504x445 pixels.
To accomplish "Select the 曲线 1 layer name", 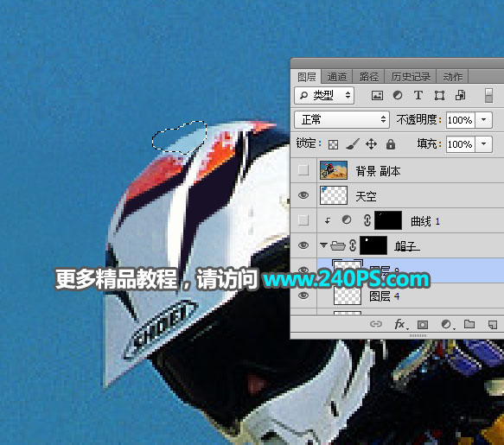I will (425, 221).
